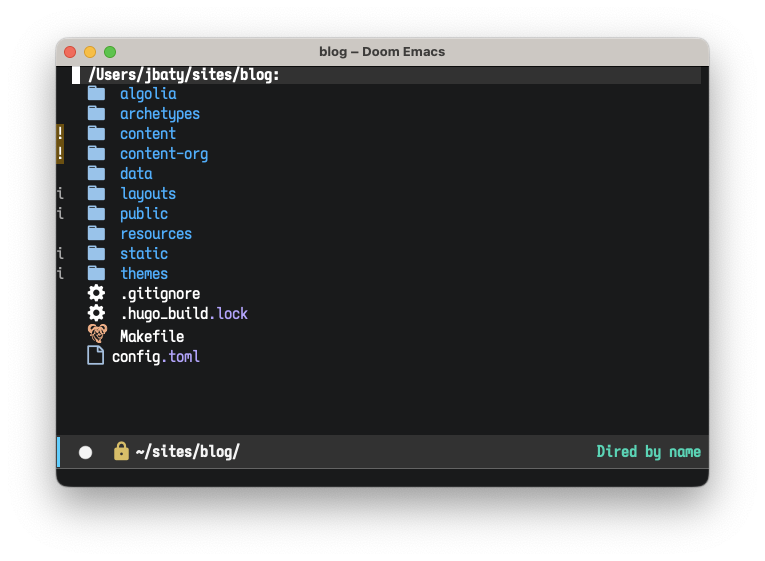The width and height of the screenshot is (765, 561).
Task: Open the content directory
Action: (x=148, y=134)
